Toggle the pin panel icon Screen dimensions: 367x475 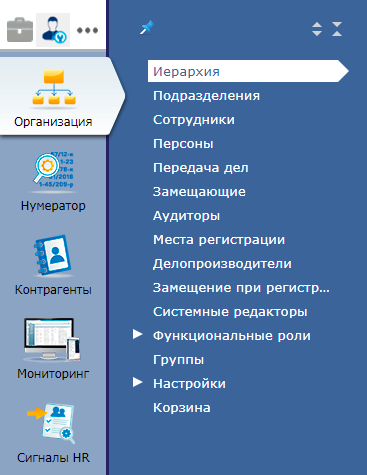tap(147, 28)
